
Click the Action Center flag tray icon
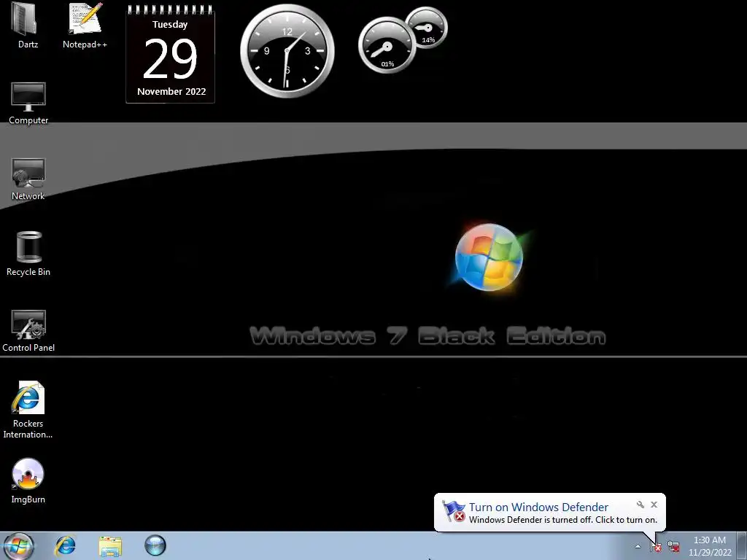click(x=656, y=546)
